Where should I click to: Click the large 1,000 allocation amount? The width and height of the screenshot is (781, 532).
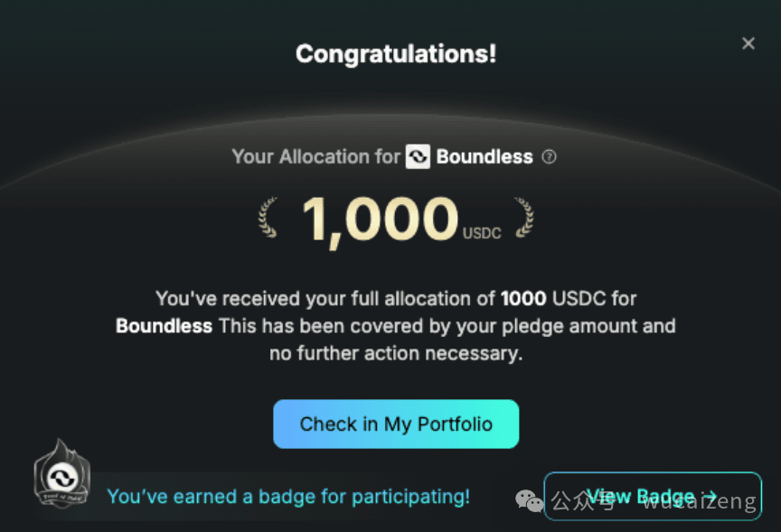tap(380, 219)
